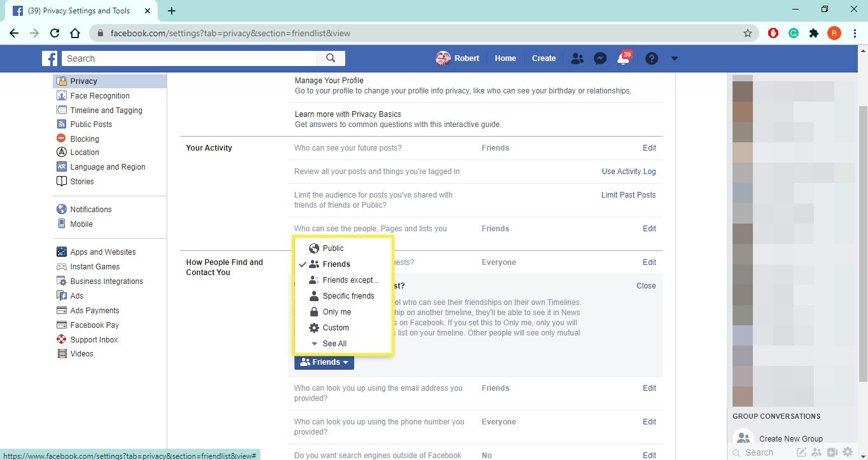Click Use Activity Log link
Viewport: 868px width, 460px height.
coord(629,172)
